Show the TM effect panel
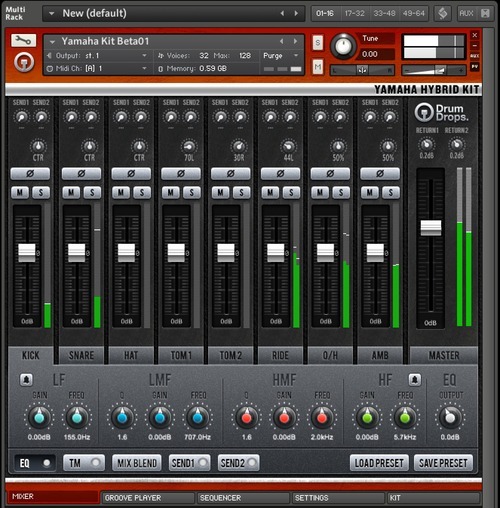This screenshot has height=508, width=500. pyautogui.click(x=84, y=463)
